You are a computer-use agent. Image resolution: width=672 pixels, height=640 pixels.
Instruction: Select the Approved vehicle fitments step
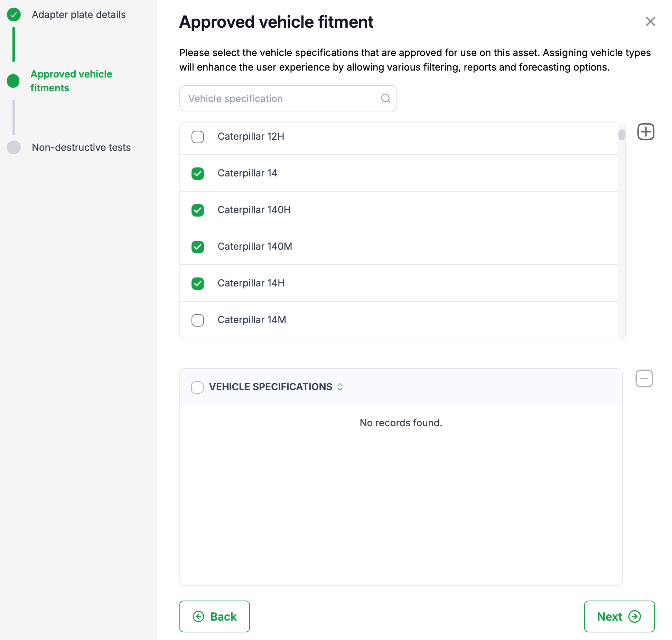pyautogui.click(x=71, y=81)
